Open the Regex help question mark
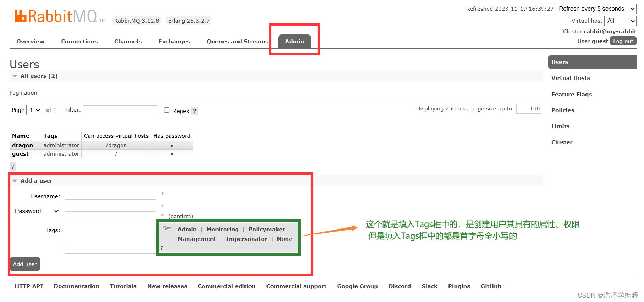The width and height of the screenshot is (644, 302). 194,111
